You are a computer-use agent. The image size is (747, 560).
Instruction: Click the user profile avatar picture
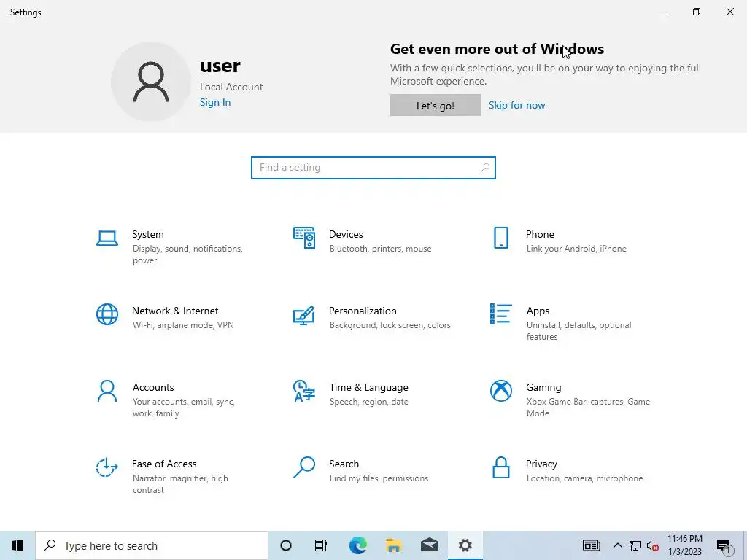coord(151,82)
